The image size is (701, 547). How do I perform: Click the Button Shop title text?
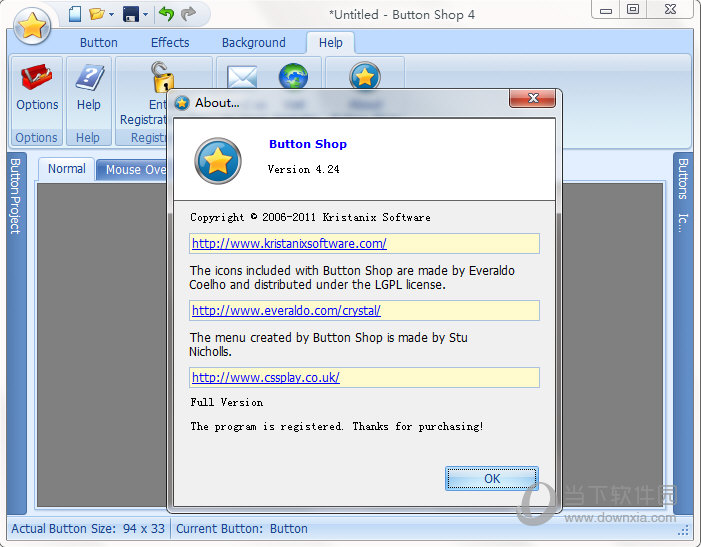coord(308,144)
